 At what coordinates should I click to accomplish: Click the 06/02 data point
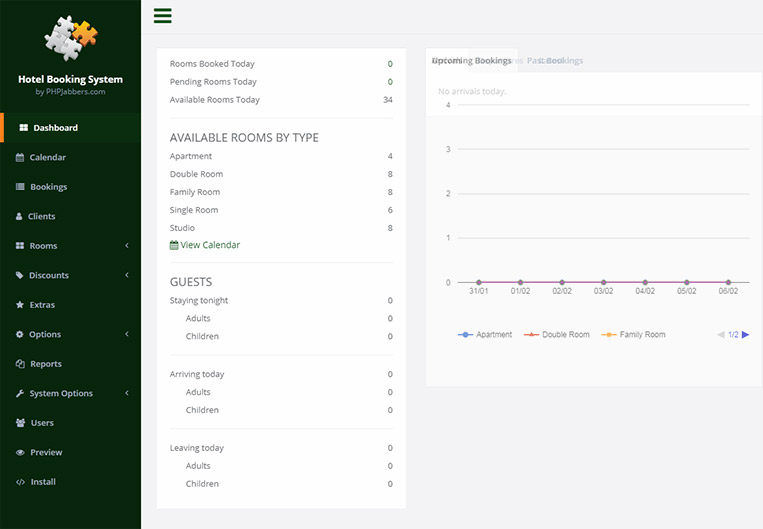click(x=728, y=282)
